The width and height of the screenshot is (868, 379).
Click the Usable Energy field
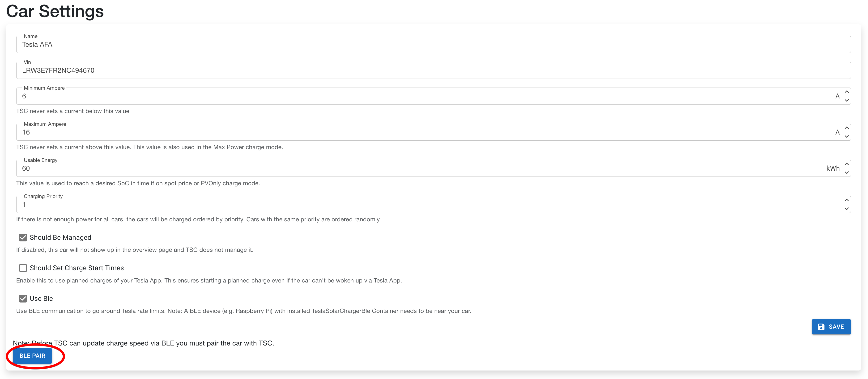pos(433,168)
